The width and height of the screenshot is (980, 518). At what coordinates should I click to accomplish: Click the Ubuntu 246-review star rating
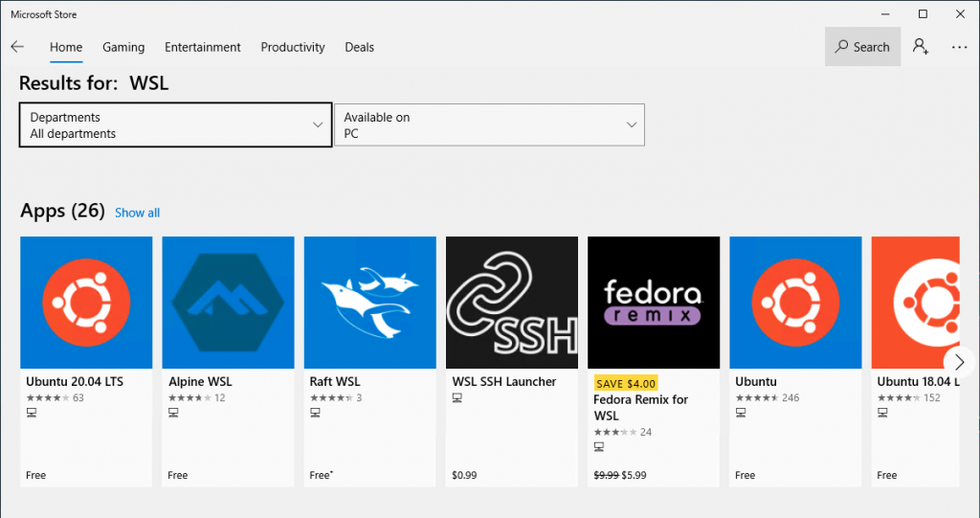coord(758,398)
